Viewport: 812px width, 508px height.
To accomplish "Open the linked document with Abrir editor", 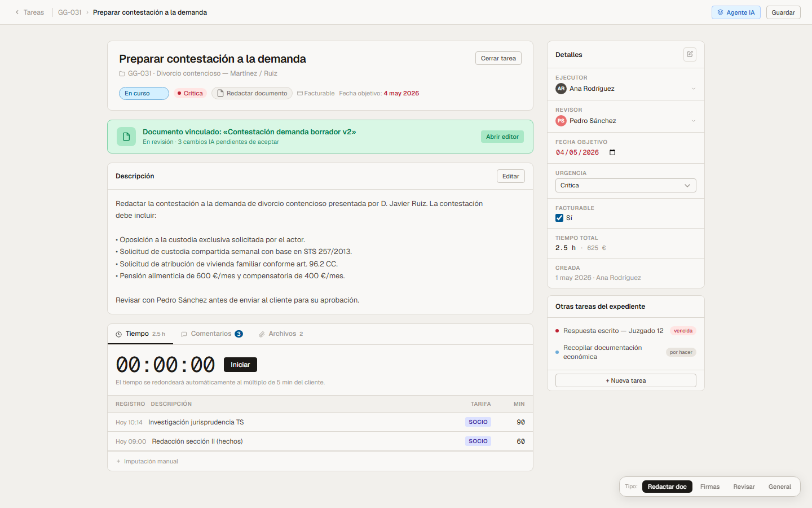I will pos(502,137).
